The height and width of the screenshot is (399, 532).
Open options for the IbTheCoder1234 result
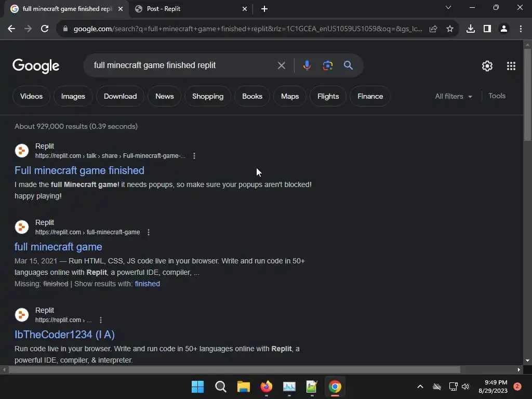100,320
